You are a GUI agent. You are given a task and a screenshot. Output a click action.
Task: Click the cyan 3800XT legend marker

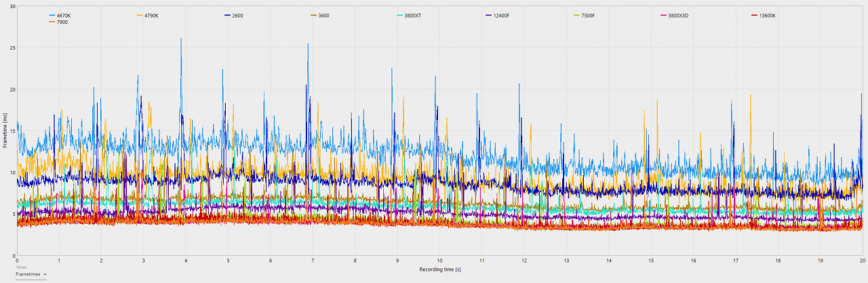[x=400, y=15]
